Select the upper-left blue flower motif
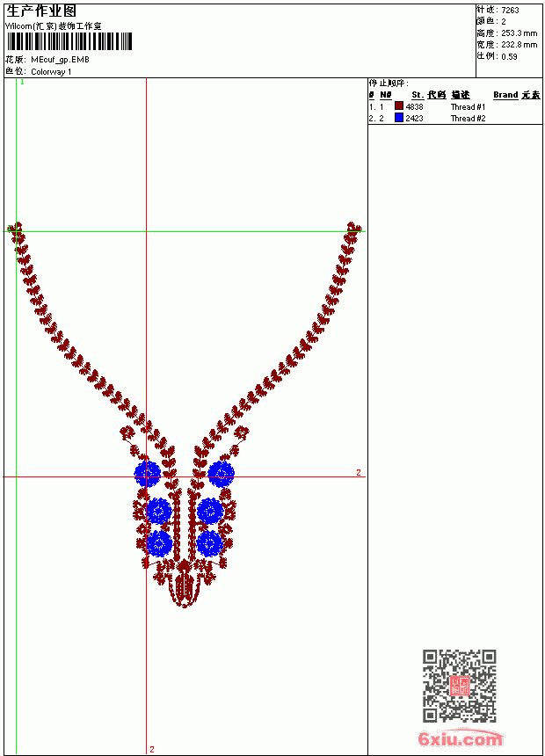This screenshot has width=545, height=756. pos(147,474)
